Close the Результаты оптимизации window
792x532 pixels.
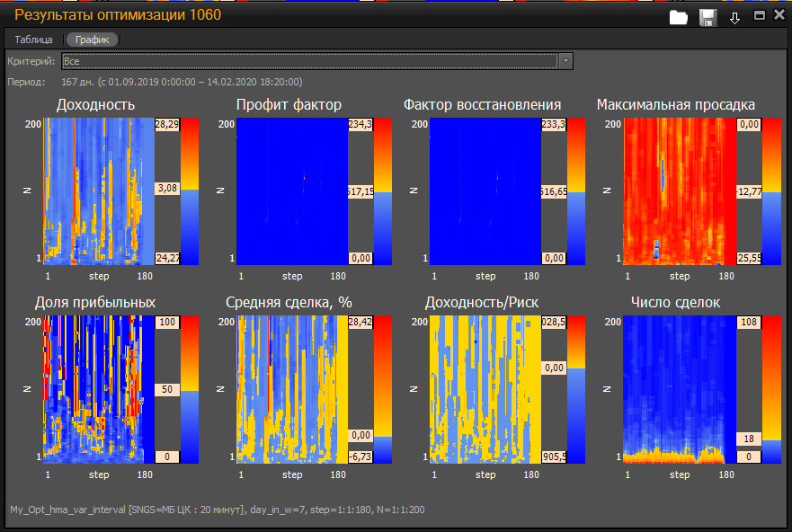(x=779, y=15)
